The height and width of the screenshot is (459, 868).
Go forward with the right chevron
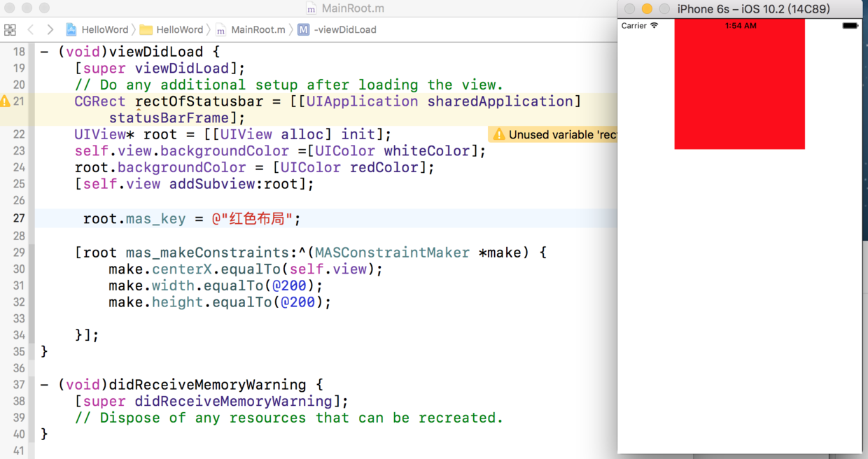(x=50, y=30)
